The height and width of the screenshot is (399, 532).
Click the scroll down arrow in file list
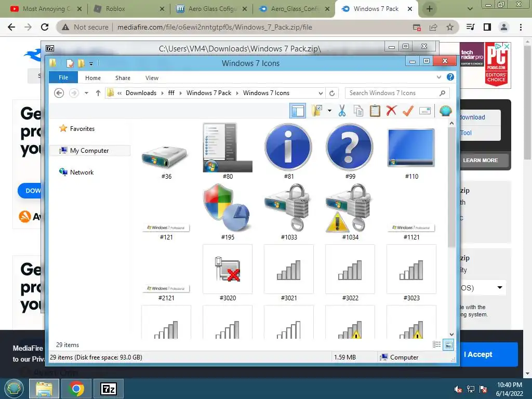[x=451, y=334]
